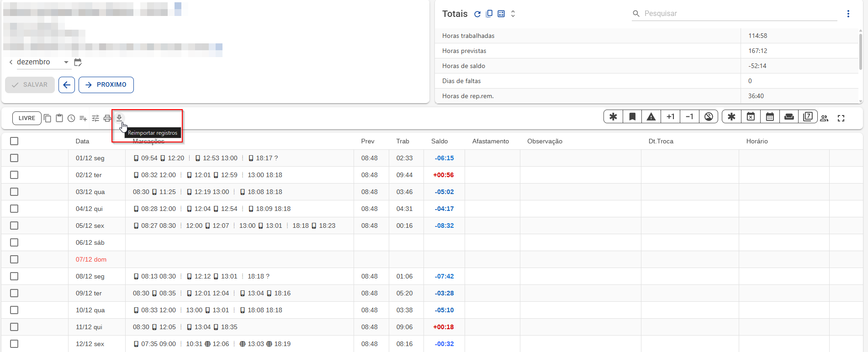The width and height of the screenshot is (868, 352).
Task: Click the copy icon next to Totais
Action: tap(489, 14)
